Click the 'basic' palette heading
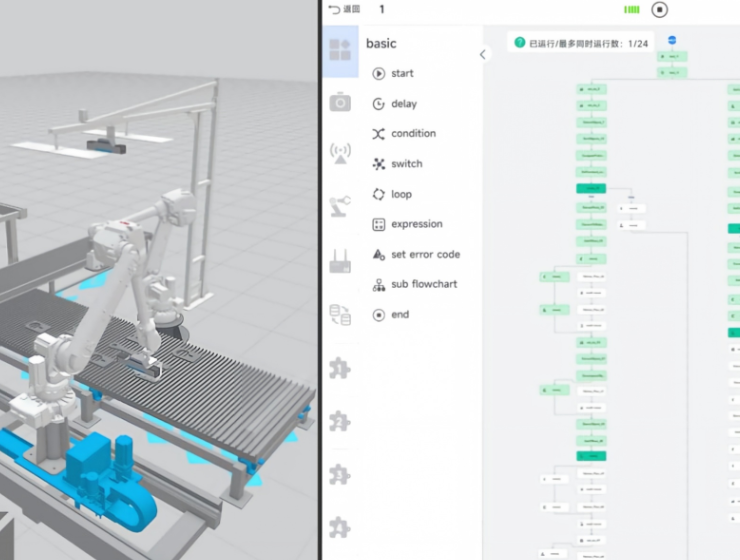The width and height of the screenshot is (740, 560). [381, 43]
